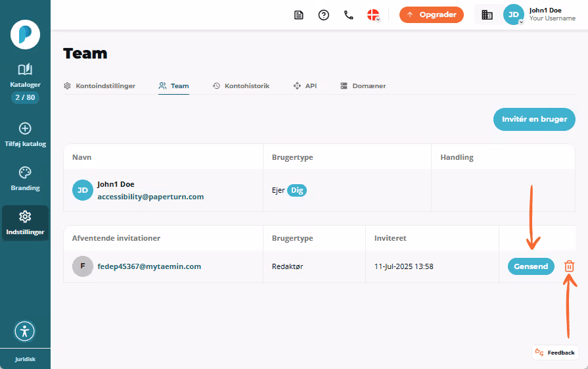Click the company building icon
Image resolution: width=588 pixels, height=369 pixels.
click(x=487, y=14)
